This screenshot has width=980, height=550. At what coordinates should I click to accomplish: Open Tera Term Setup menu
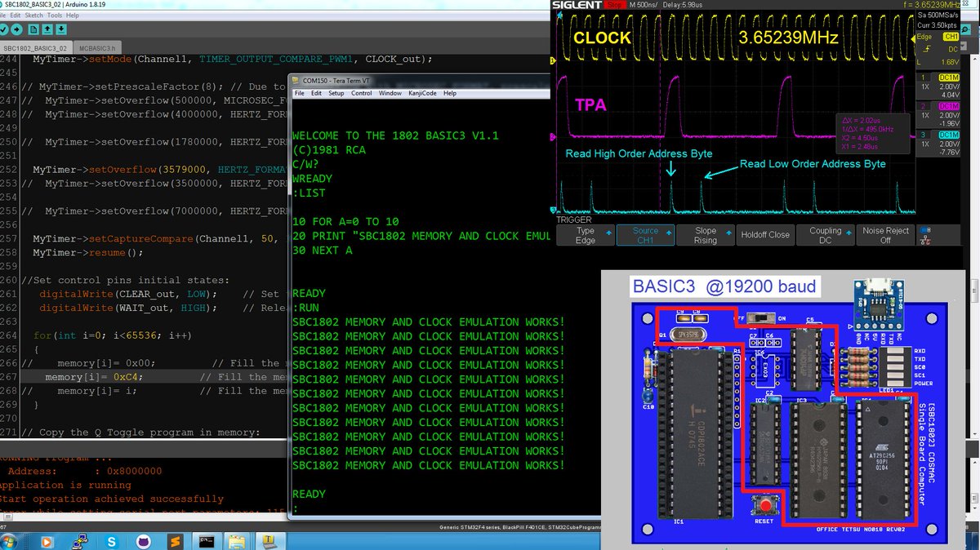tap(336, 93)
